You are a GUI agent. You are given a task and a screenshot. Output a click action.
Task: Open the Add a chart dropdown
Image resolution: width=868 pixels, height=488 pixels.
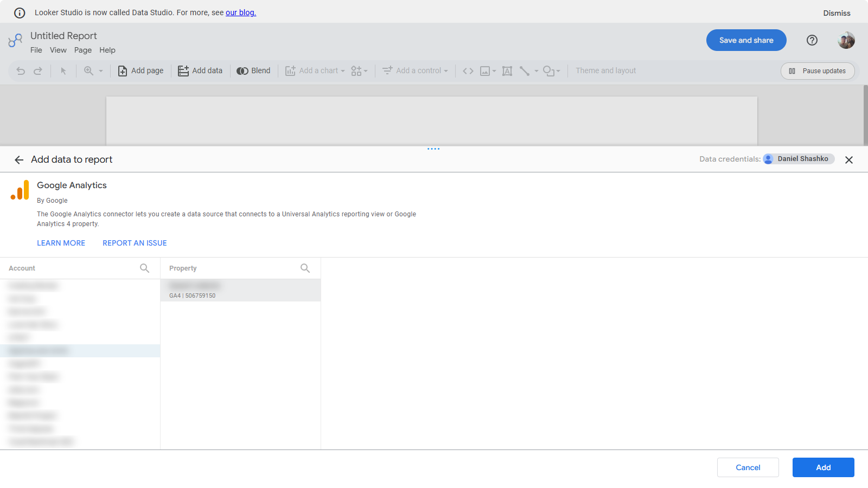coord(315,70)
